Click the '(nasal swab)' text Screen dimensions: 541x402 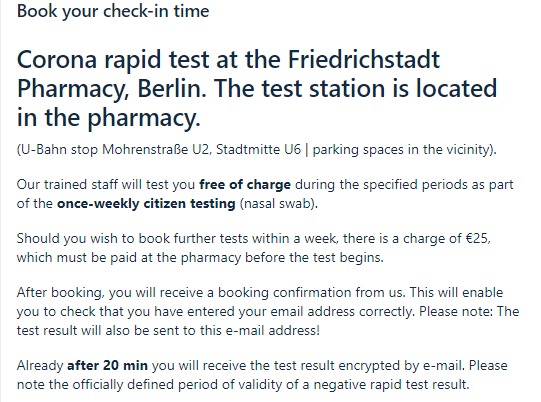[x=278, y=204]
